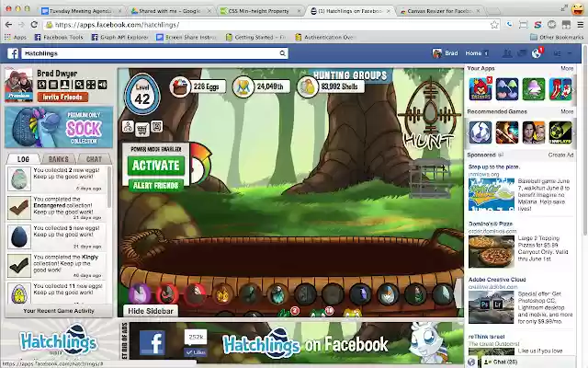588x368 pixels.
Task: Select the teal crystal egg in the basket row
Action: point(277,293)
